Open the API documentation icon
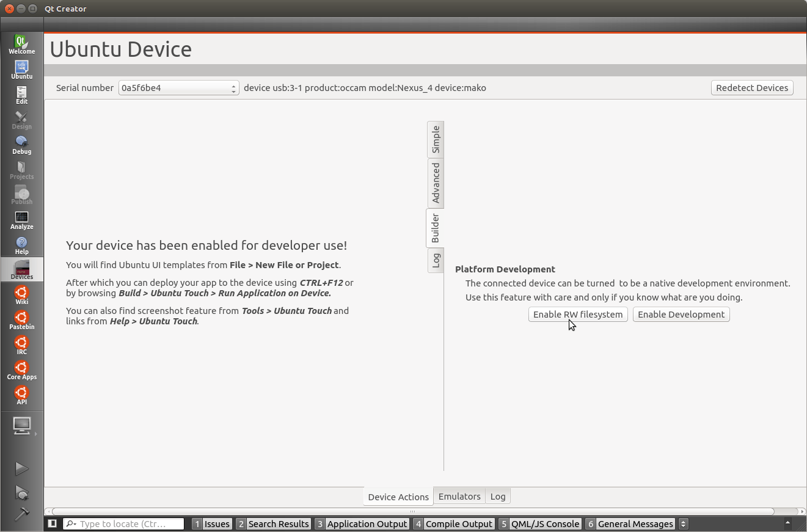Viewport: 807px width, 532px height. [21, 395]
